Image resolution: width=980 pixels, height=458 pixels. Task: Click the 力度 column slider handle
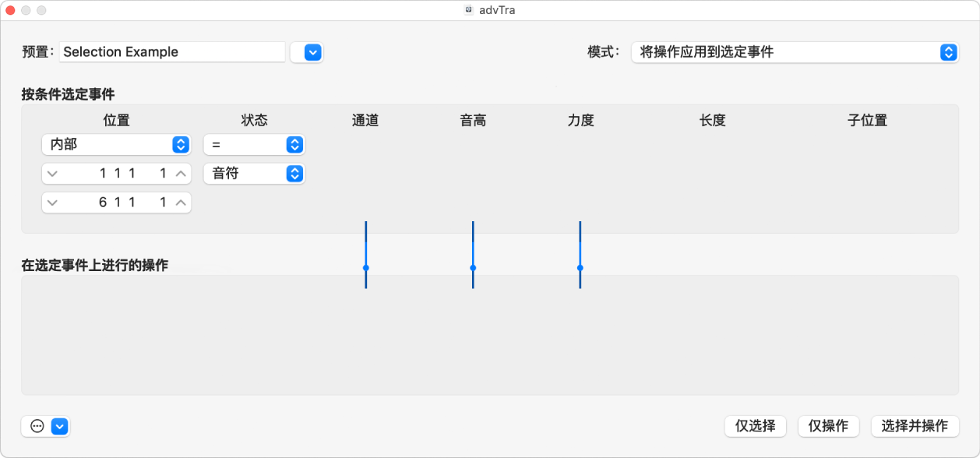[x=580, y=268]
